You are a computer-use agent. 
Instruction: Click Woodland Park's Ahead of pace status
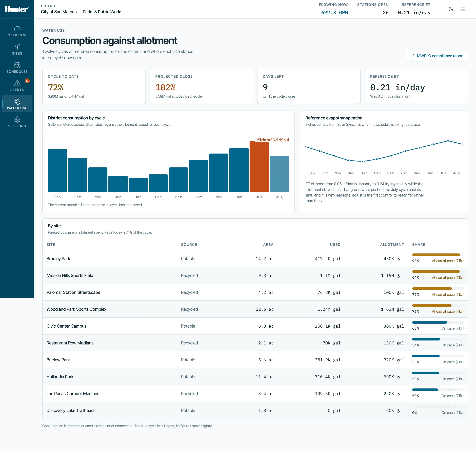[x=448, y=311]
